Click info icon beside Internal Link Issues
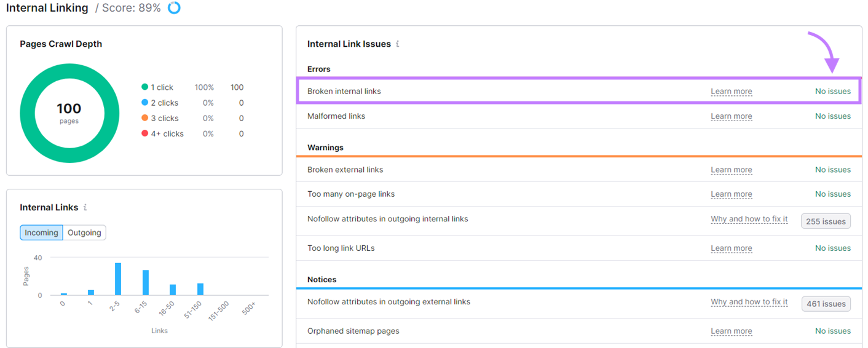This screenshot has height=348, width=868. pyautogui.click(x=398, y=44)
